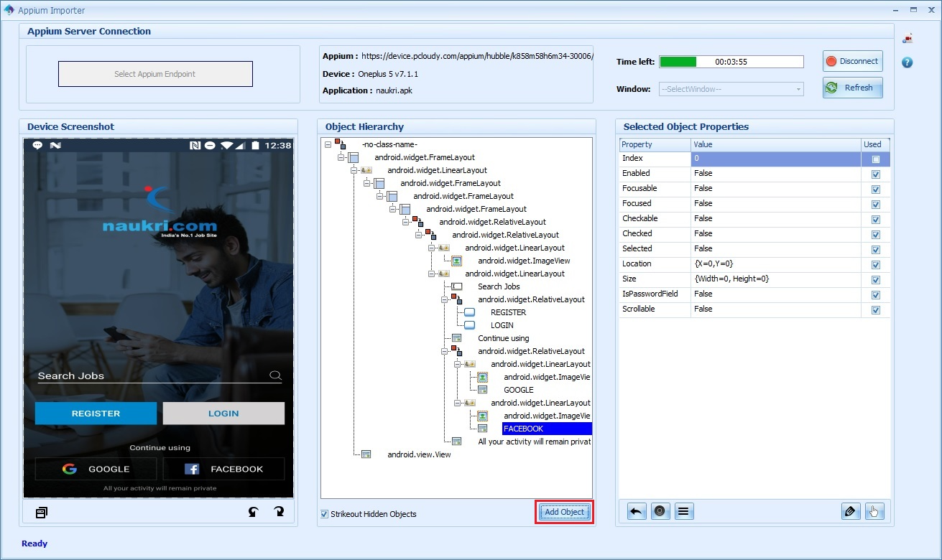The image size is (942, 560).
Task: Collapse LinearLayout containing Search Jobs
Action: click(x=431, y=274)
